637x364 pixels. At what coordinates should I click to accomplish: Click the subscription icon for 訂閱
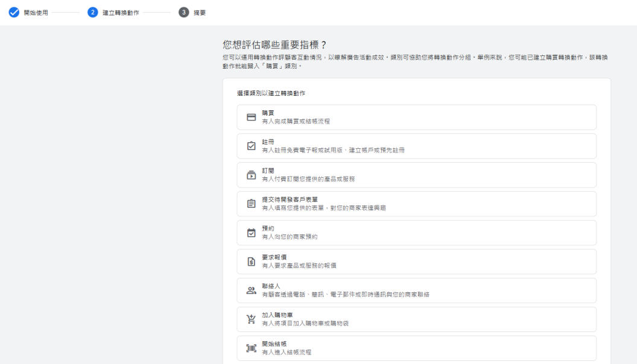pyautogui.click(x=252, y=175)
